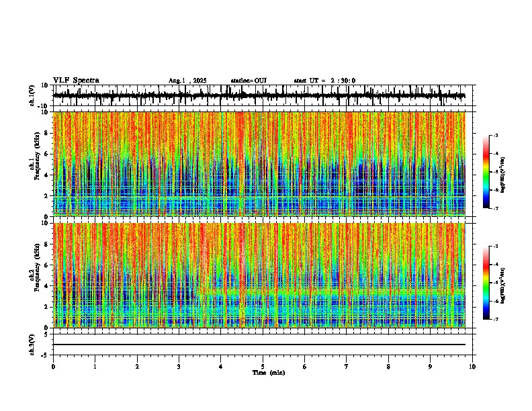This screenshot has width=532, height=411.
Task: Click time axis tick label "0"
Action: 53,367
